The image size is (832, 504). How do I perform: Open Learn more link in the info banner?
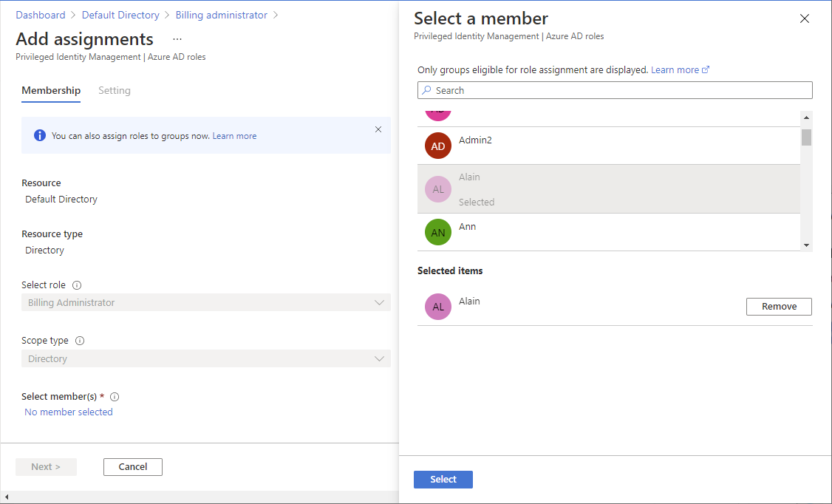tap(234, 136)
